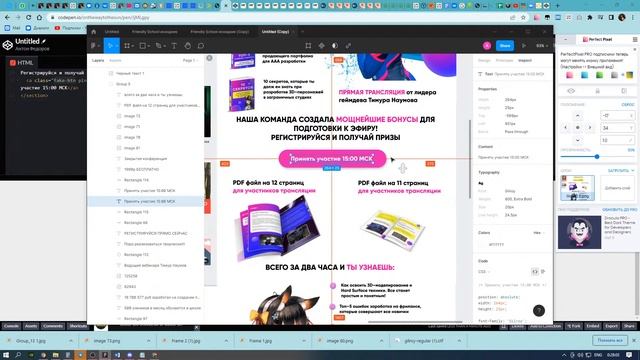Select the overlay layer thumbnail in PerfectPixel
640x360 pixels.
click(x=578, y=188)
